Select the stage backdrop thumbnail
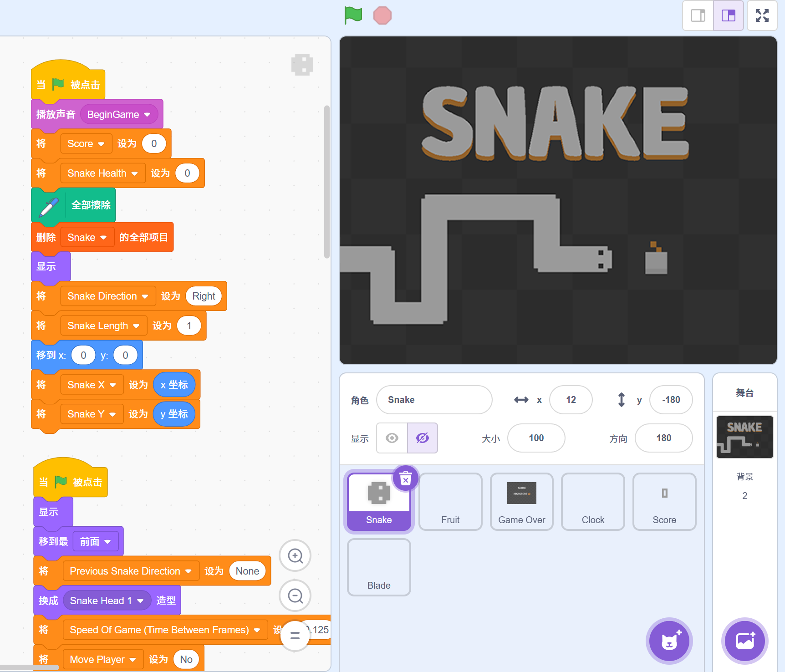The height and width of the screenshot is (672, 785). click(744, 437)
